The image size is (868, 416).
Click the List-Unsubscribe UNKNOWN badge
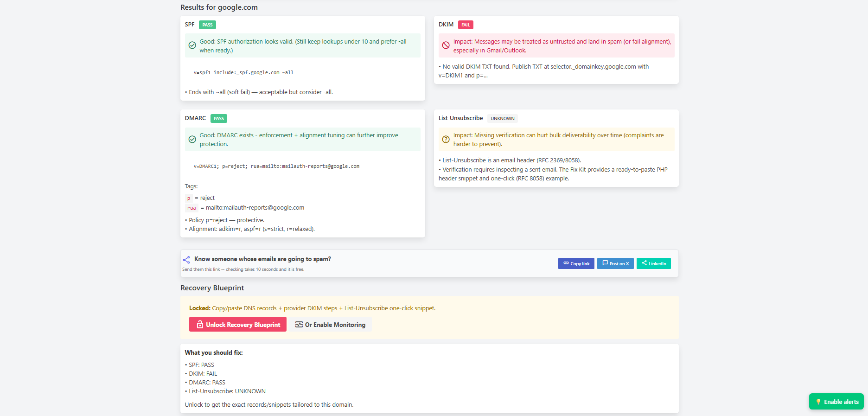503,119
